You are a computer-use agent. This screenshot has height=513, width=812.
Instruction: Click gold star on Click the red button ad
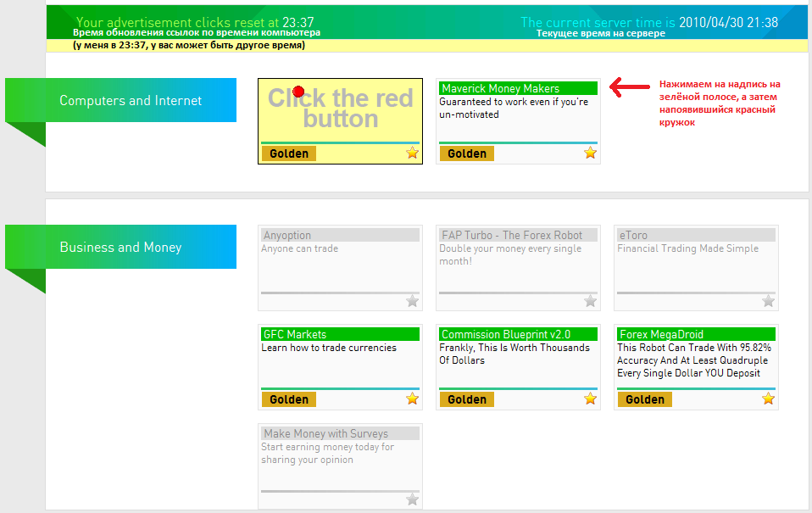click(412, 153)
